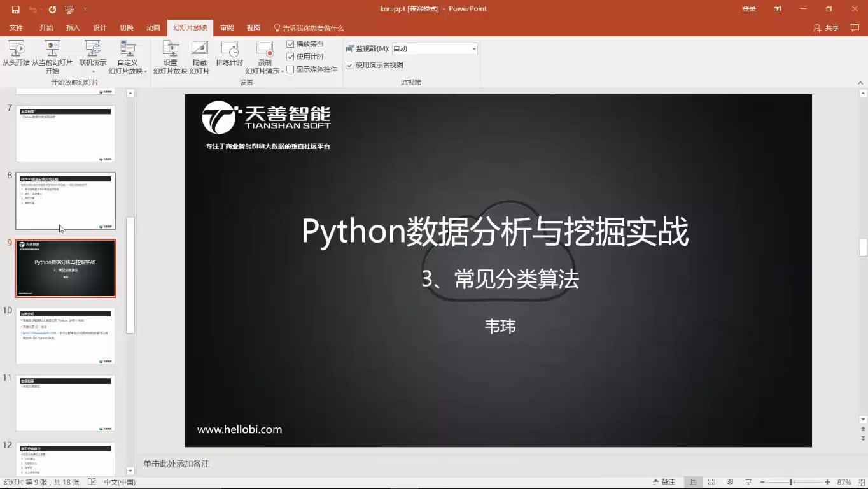Click Record Slide Show (录制幻灯片演示)
This screenshot has height=489, width=868.
(265, 54)
